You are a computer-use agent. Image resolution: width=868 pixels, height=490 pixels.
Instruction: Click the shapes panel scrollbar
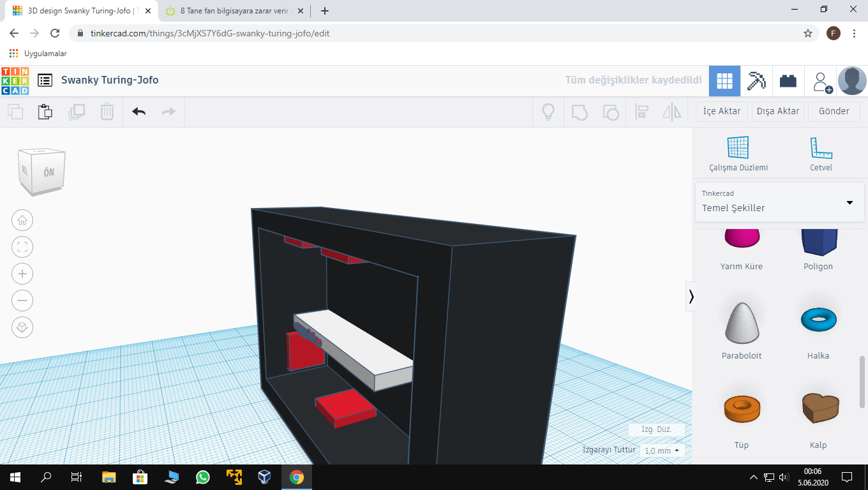tap(863, 382)
